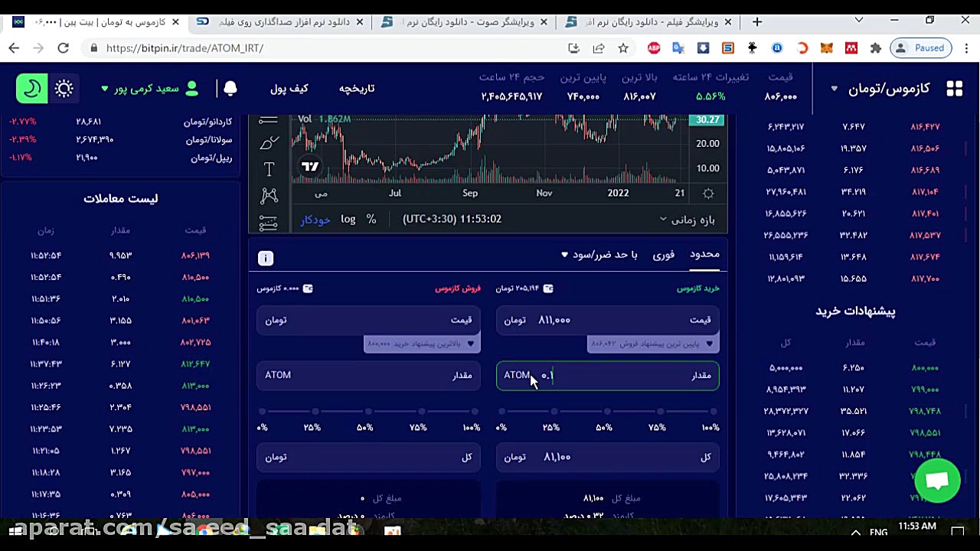Screen dimensions: 980x551
Task: Select the horizontal lines tool on chart
Action: pos(269,121)
